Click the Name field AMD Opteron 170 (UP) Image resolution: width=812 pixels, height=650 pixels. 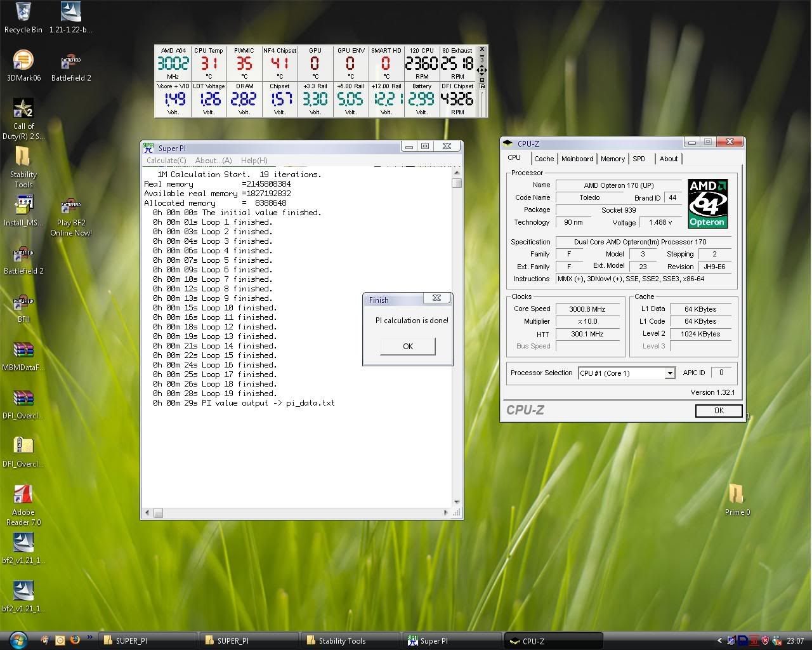point(619,185)
